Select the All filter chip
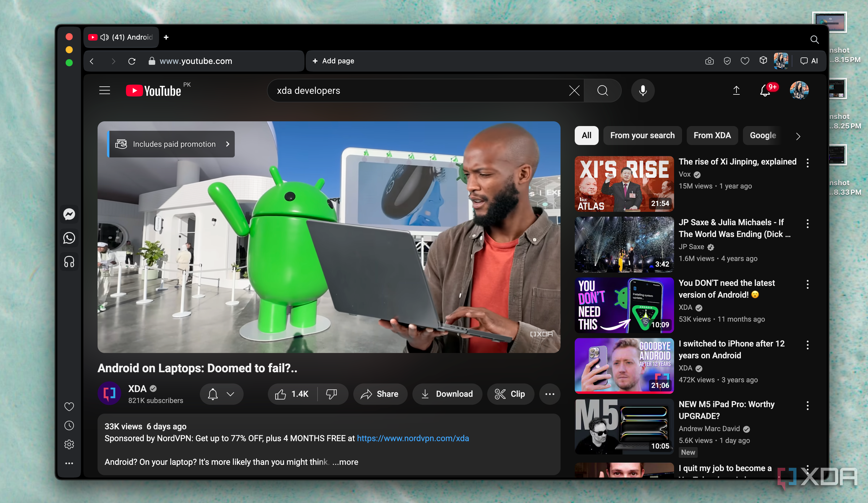Viewport: 868px width, 503px height. 586,136
